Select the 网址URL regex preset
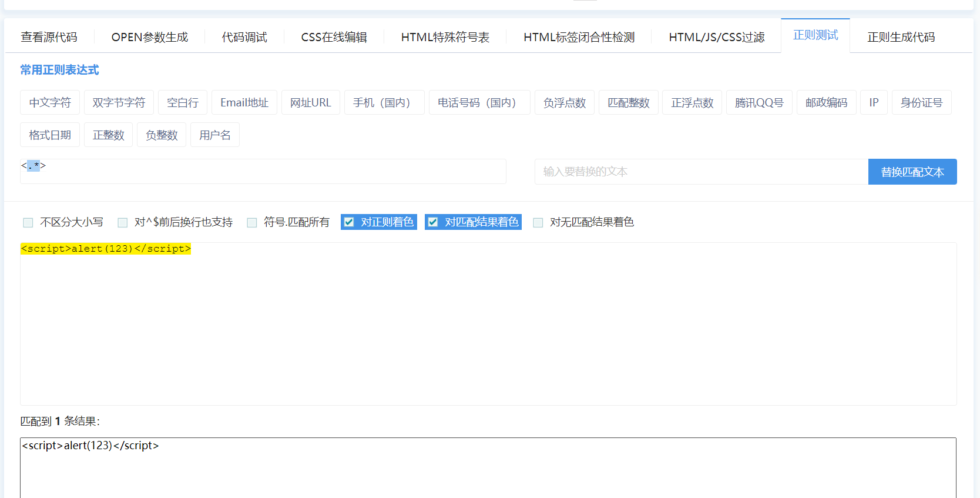This screenshot has height=498, width=980. 311,102
